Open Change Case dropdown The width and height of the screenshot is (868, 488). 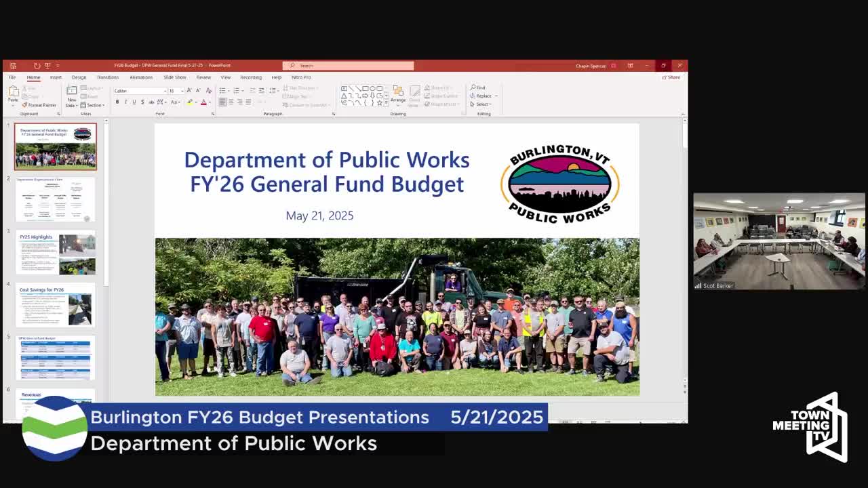pos(175,102)
